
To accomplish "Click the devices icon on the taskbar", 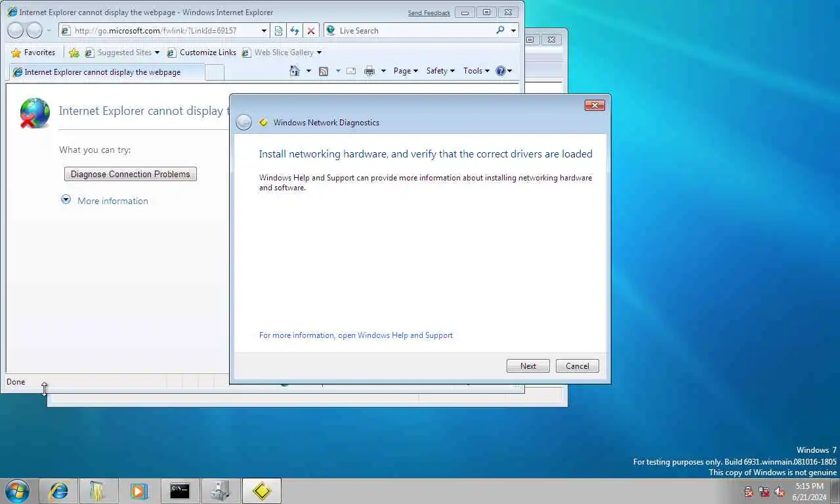I will (220, 490).
